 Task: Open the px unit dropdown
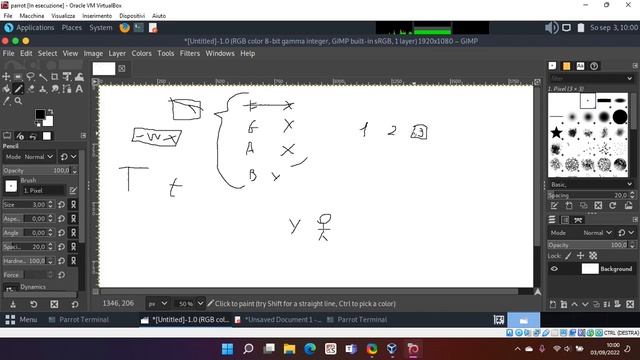tap(157, 304)
